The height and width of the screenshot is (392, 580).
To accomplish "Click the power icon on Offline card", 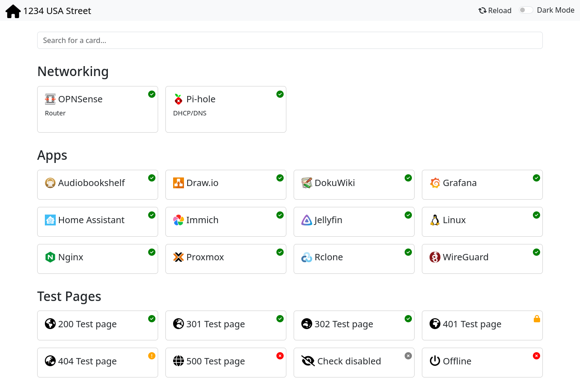I will tap(435, 361).
